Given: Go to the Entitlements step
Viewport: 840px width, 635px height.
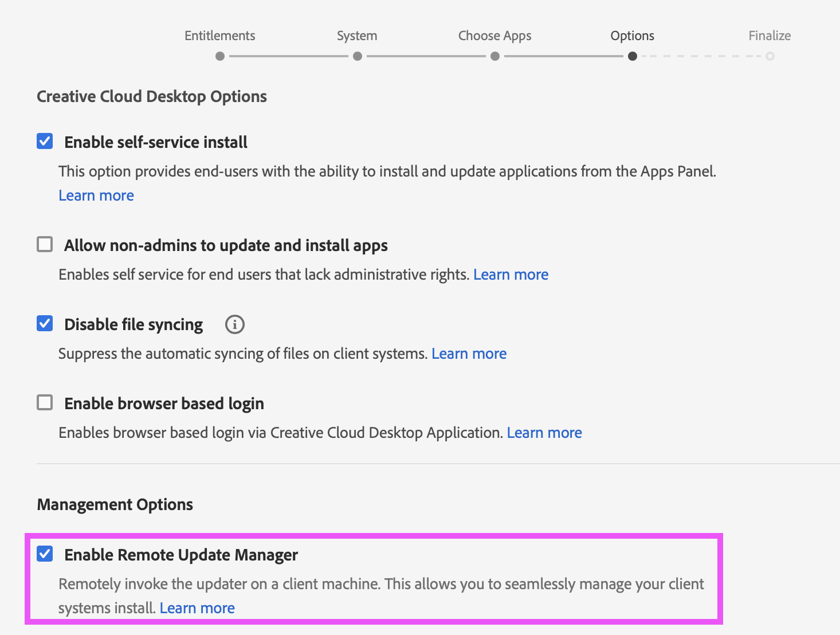Looking at the screenshot, I should click(219, 36).
